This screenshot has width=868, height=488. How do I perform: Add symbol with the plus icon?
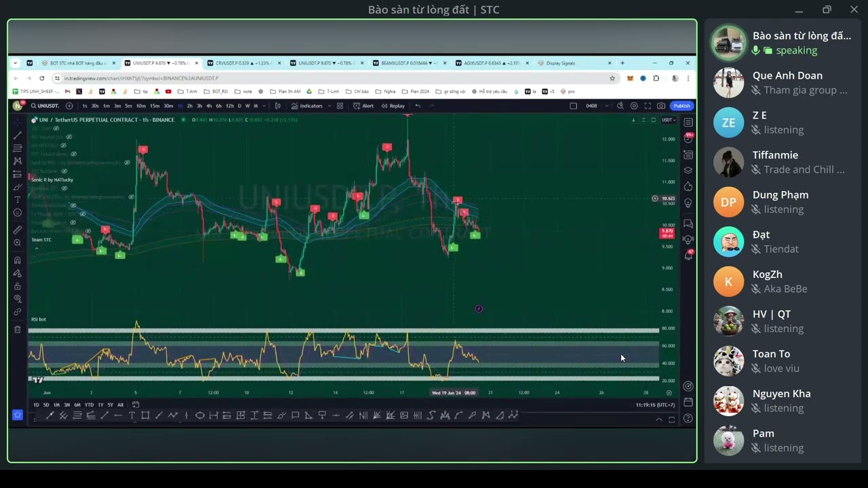[x=68, y=106]
